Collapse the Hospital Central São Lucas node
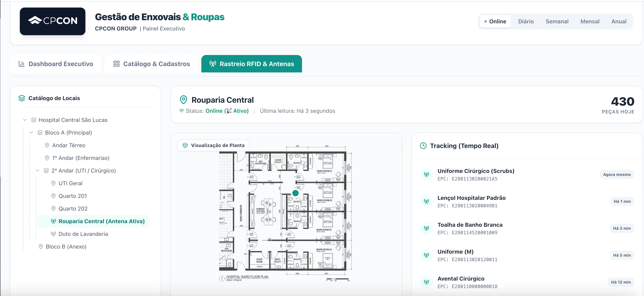Screen dimensions: 644x296 [x=25, y=120]
